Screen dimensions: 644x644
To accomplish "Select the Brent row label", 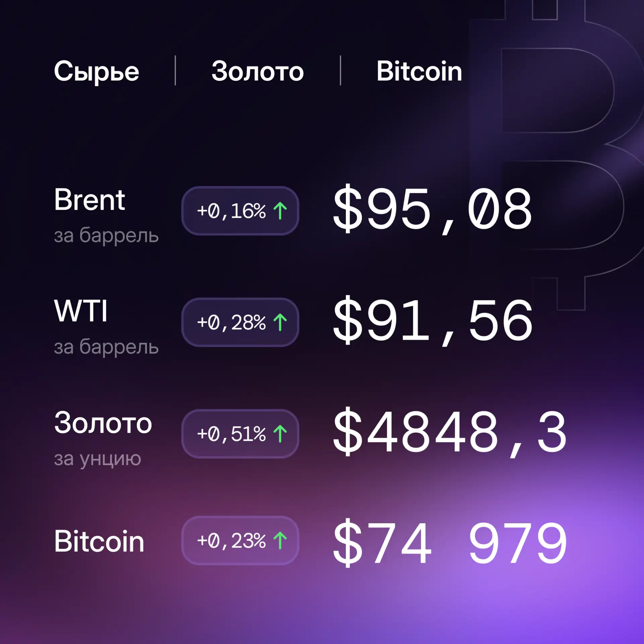I will [90, 200].
